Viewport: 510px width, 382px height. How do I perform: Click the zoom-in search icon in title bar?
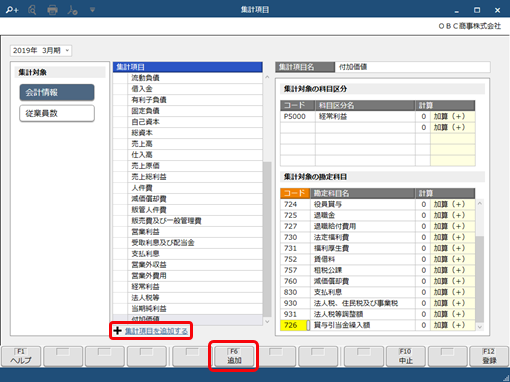pyautogui.click(x=12, y=10)
